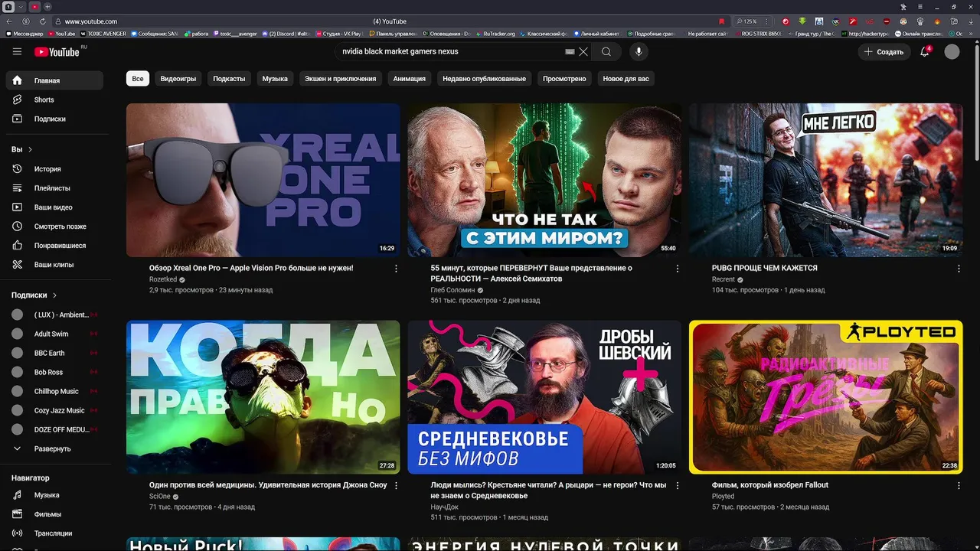Image resolution: width=980 pixels, height=551 pixels.
Task: Open the Средневековье без мифов thumbnail
Action: point(544,397)
